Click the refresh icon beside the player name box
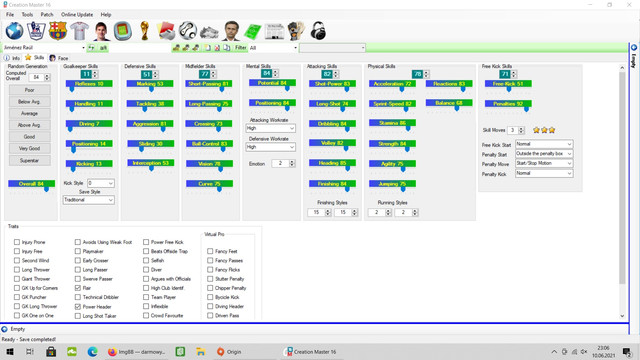640x360 pixels. (91, 48)
